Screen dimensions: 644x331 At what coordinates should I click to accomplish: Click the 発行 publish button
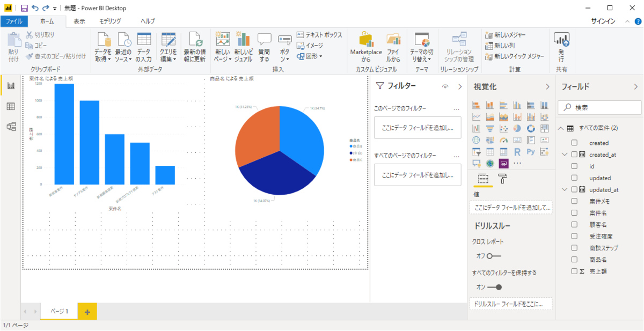[561, 46]
